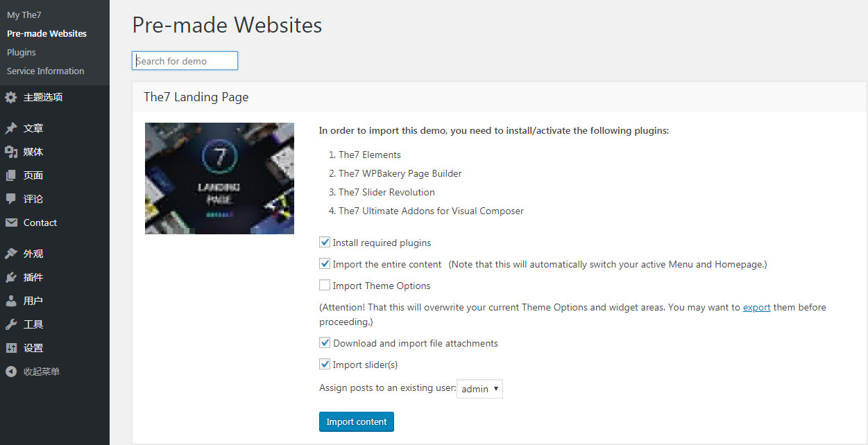Viewport: 868px width, 445px height.
Task: Open the 文章 menu label
Action: [x=33, y=128]
